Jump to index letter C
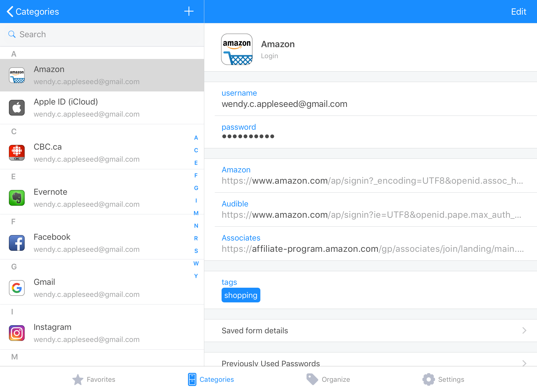The height and width of the screenshot is (392, 537). click(196, 150)
